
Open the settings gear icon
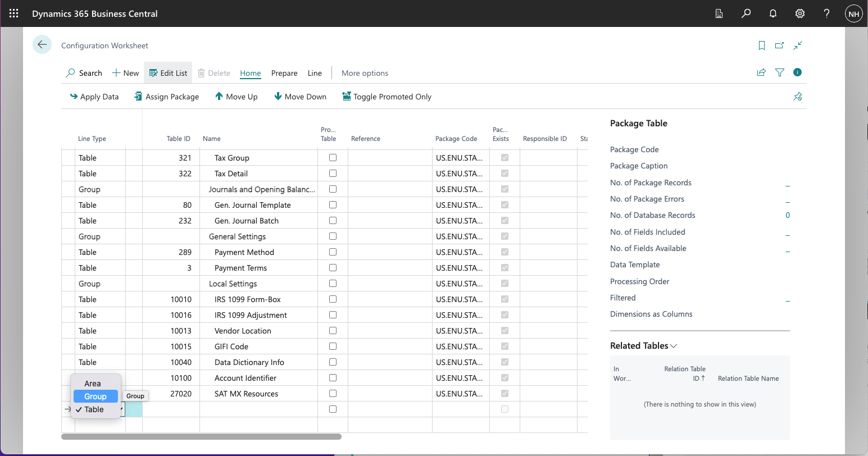click(x=800, y=13)
